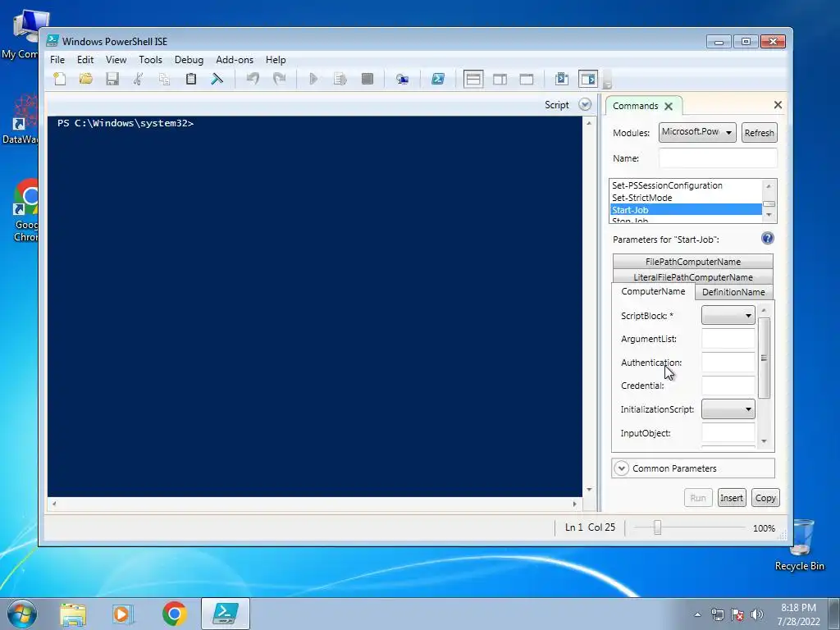
Task: Select Set-StrictMode in command list
Action: (686, 198)
